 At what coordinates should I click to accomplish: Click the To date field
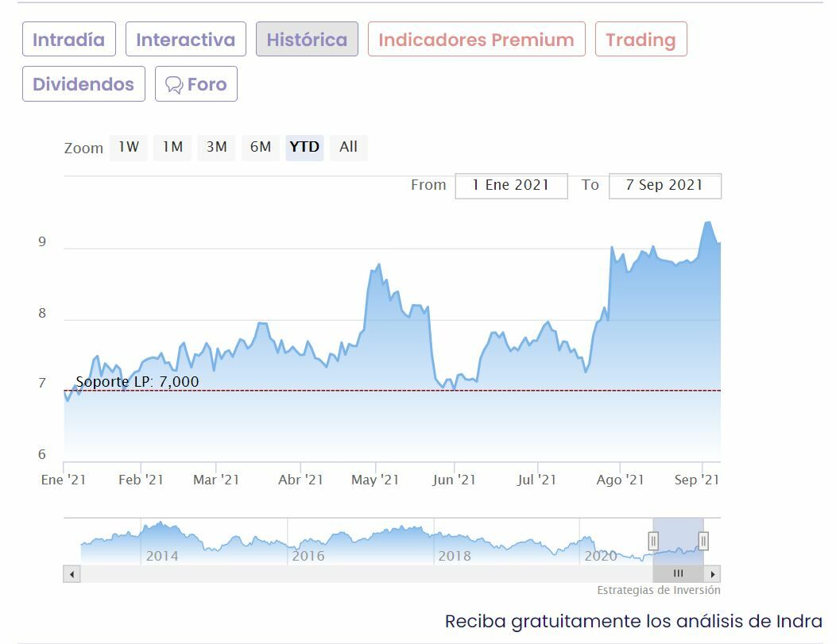(664, 185)
